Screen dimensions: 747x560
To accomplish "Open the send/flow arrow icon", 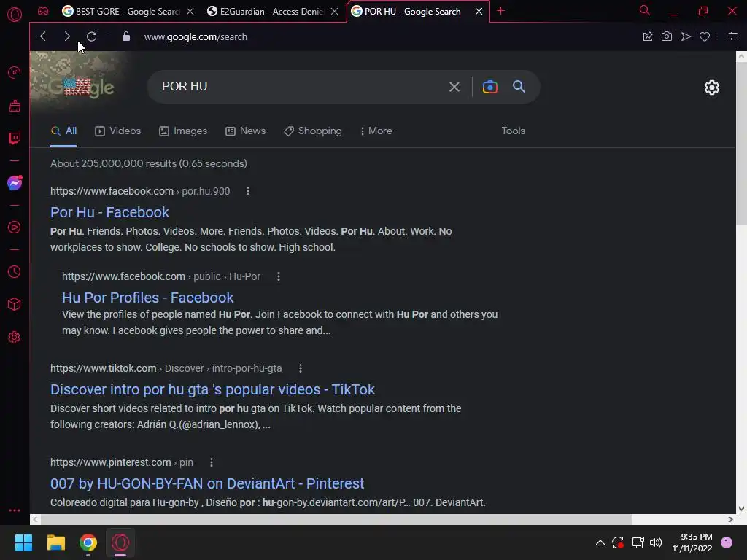I will click(x=686, y=36).
